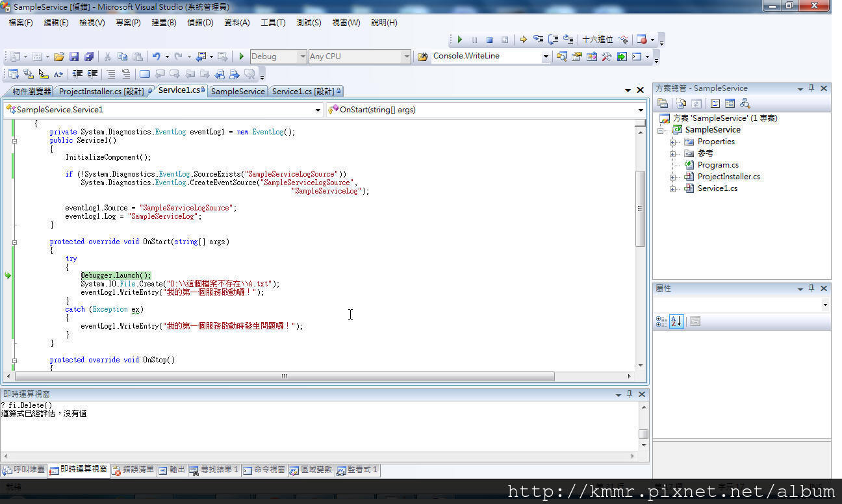The width and height of the screenshot is (842, 504).
Task: Open the 監看式 1 watch tab
Action: click(x=357, y=470)
